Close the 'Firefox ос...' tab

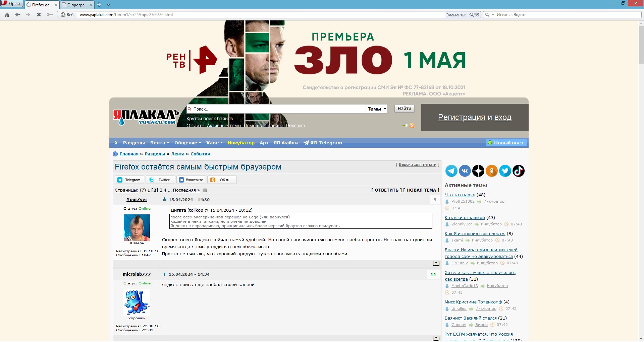pos(56,5)
